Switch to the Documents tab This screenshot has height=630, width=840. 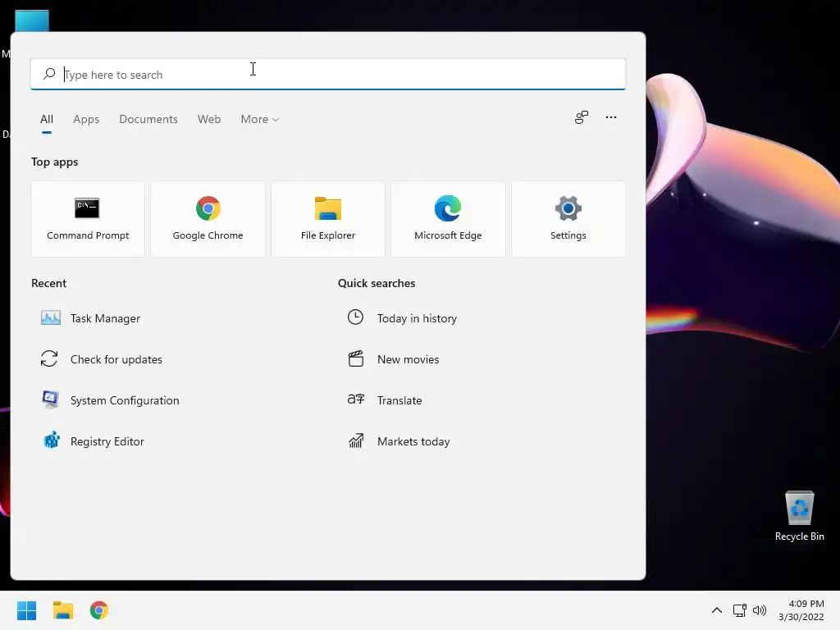pyautogui.click(x=148, y=119)
